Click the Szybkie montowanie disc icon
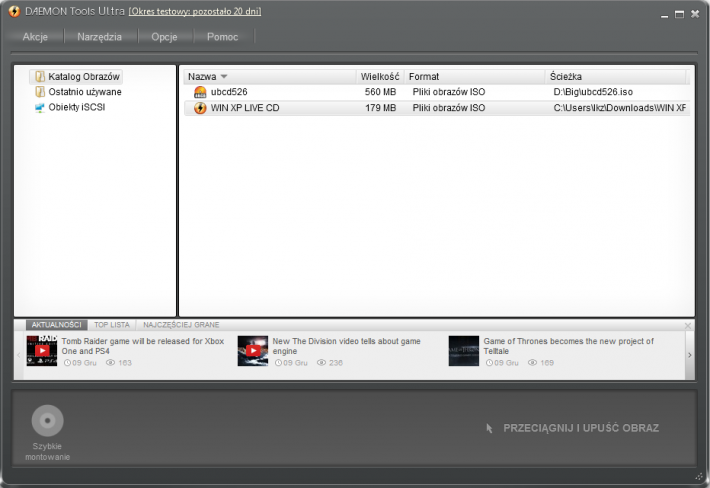 tap(48, 421)
